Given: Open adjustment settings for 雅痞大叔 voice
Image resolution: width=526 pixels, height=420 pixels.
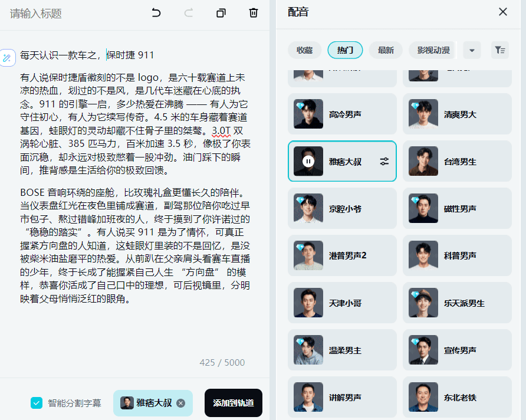Looking at the screenshot, I should click(384, 161).
